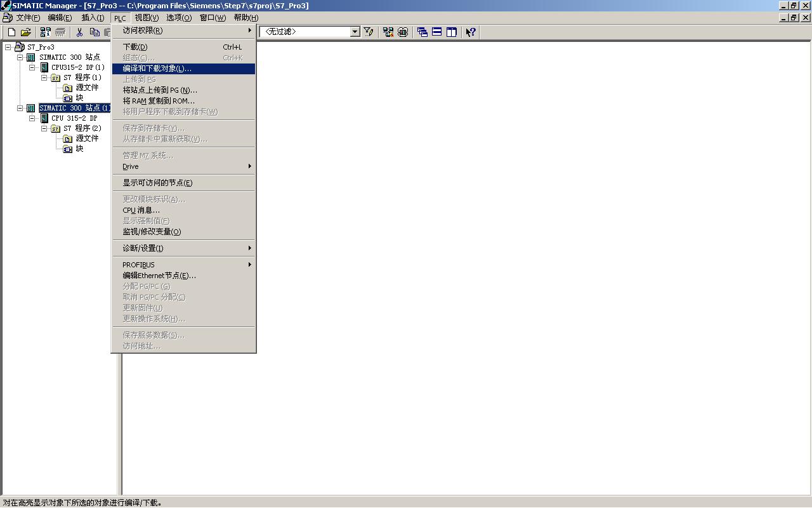812x508 pixels.
Task: Click the filter funnel icon
Action: coord(369,32)
